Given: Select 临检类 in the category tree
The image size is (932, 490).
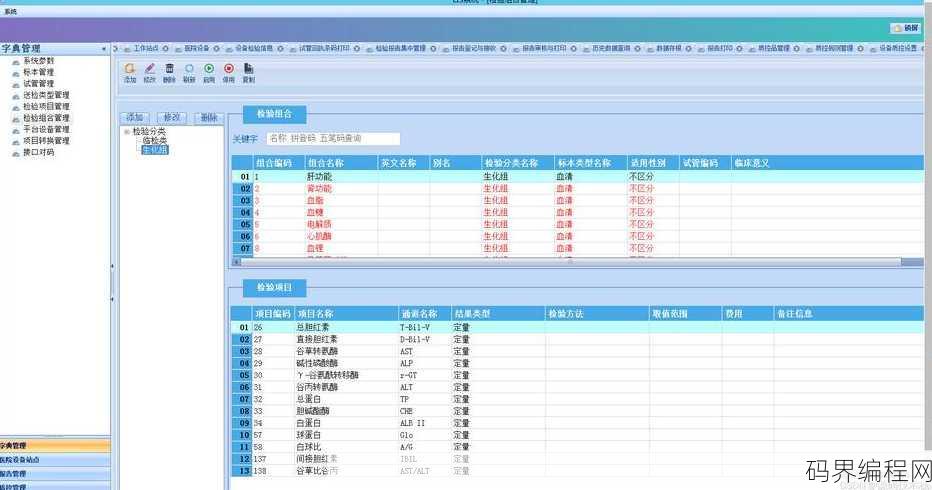Looking at the screenshot, I should (x=155, y=141).
